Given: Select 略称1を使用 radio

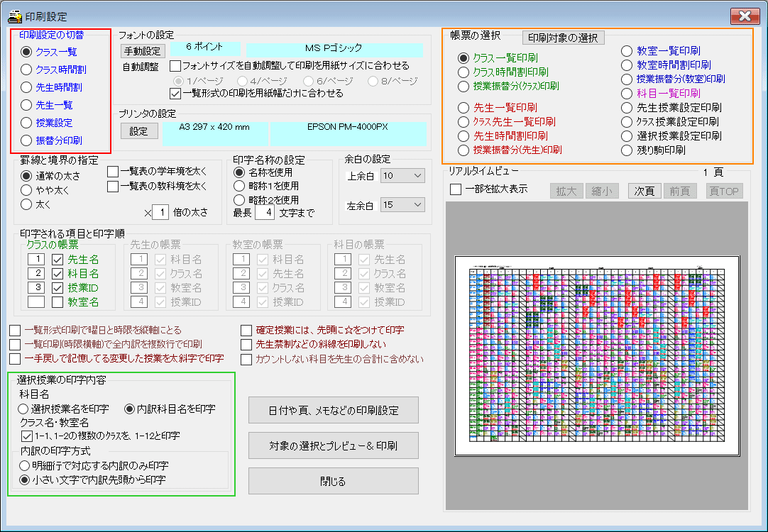Looking at the screenshot, I should click(239, 186).
